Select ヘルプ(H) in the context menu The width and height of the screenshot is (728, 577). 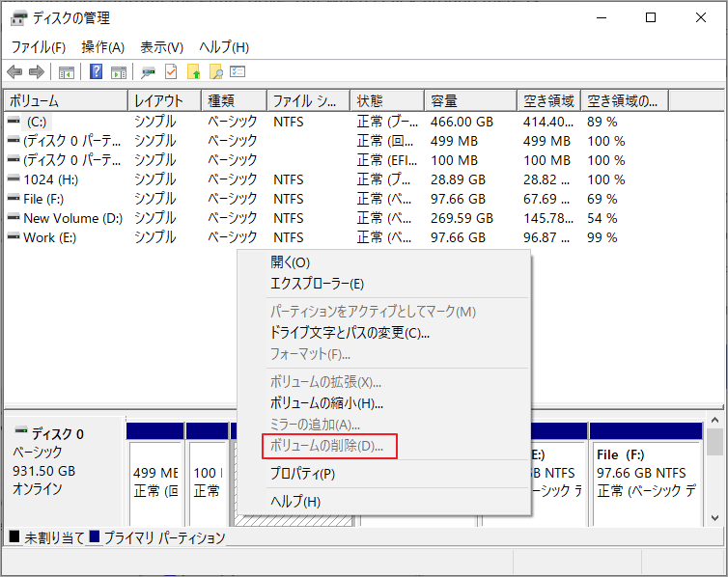click(384, 502)
